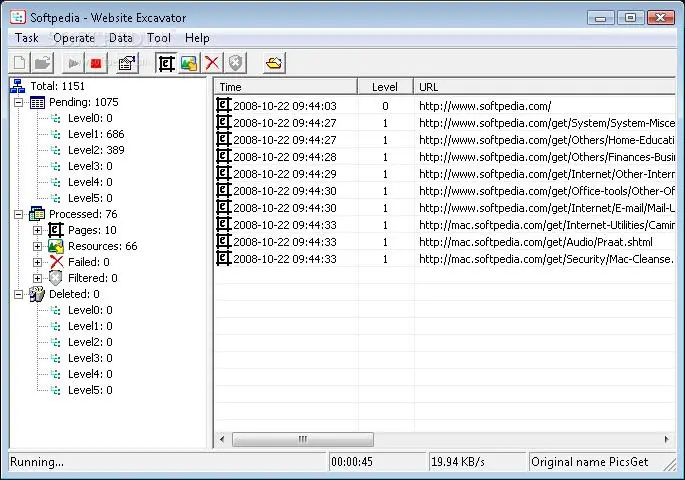This screenshot has height=480, width=685.
Task: Select the Office-tools URL row
Action: point(445,191)
